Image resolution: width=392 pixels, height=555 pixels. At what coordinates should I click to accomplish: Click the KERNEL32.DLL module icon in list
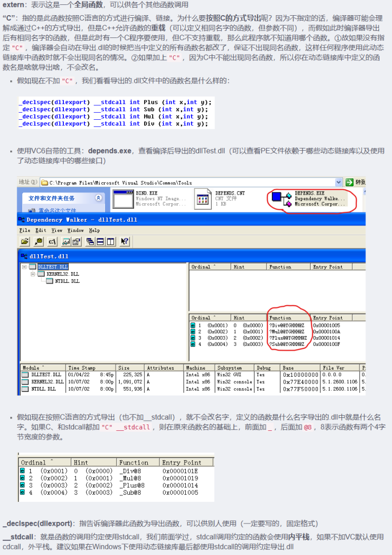pos(25,382)
